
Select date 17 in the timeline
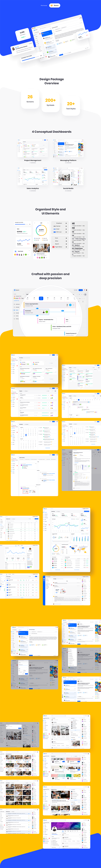54,298
